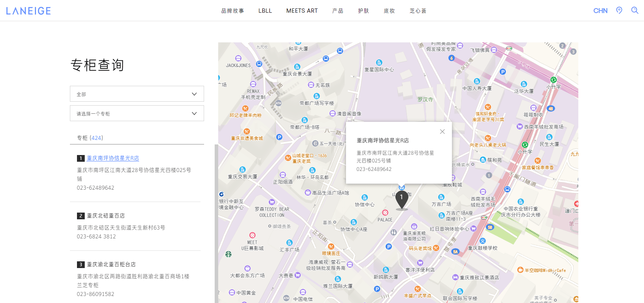Click the 联合国际写字楼 building icon
The image size is (644, 303).
click(460, 291)
